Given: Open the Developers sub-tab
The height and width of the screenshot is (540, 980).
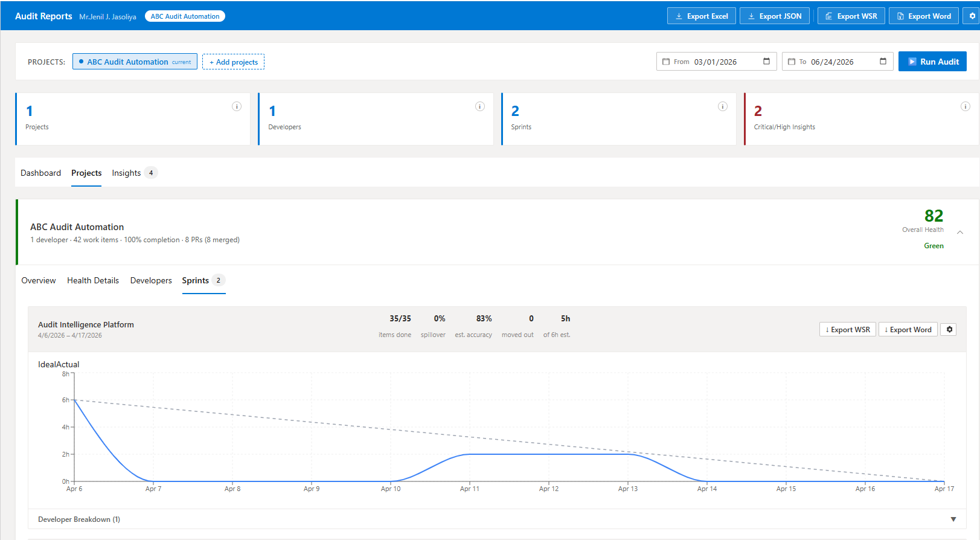Looking at the screenshot, I should click(x=151, y=280).
